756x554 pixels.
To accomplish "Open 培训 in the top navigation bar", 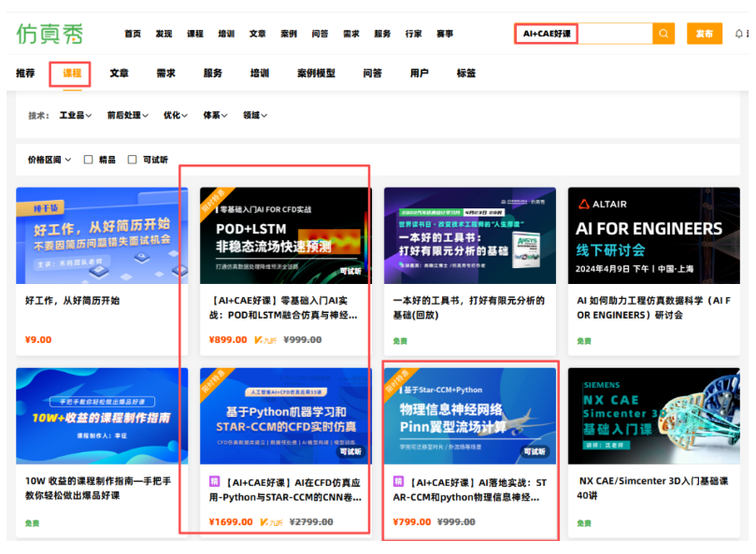I will (226, 34).
